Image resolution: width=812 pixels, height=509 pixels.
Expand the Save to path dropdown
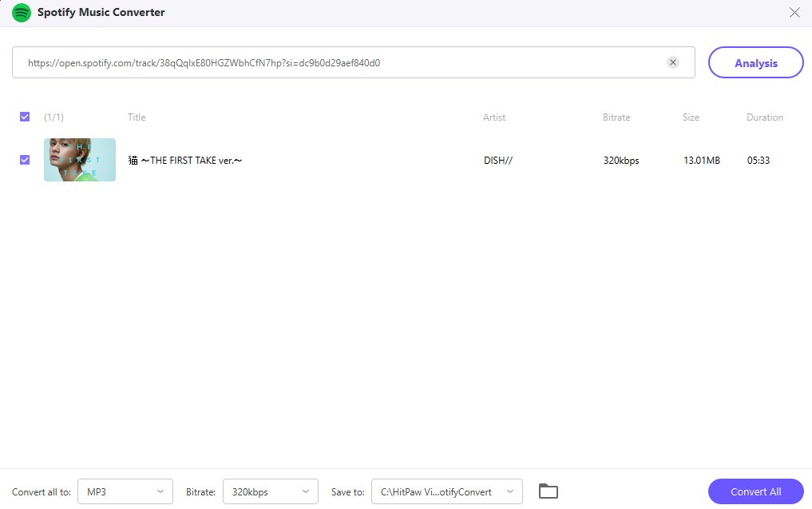(x=447, y=491)
